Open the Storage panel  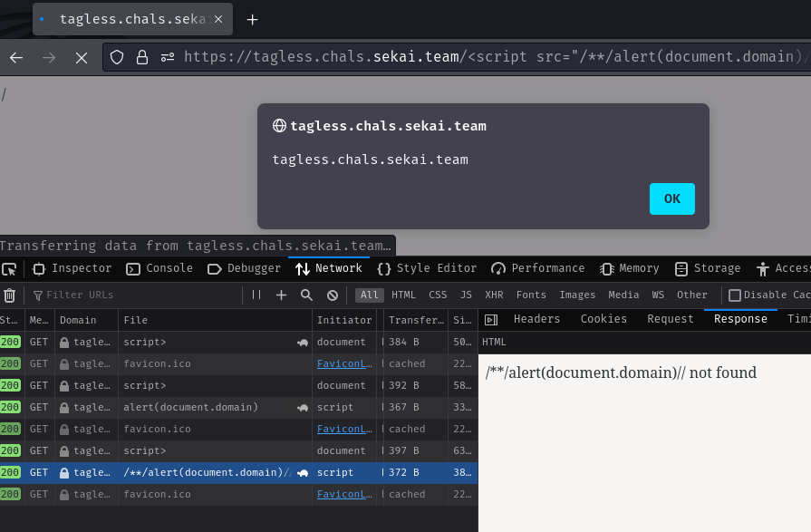coord(708,268)
